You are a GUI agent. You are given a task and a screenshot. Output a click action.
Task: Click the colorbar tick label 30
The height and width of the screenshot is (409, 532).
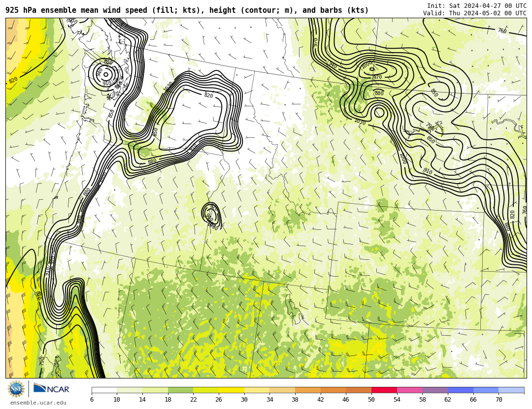point(244,400)
